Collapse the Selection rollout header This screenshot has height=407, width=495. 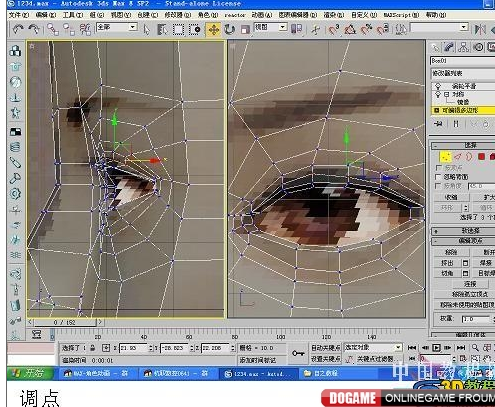tap(463, 146)
